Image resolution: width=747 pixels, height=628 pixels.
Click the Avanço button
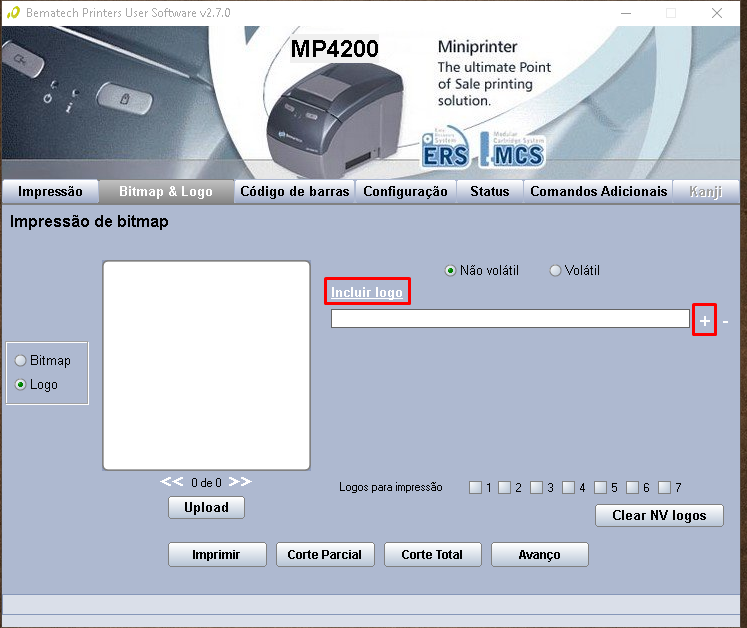click(x=540, y=555)
